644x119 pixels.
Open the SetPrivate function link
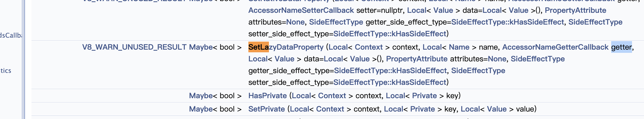(267, 109)
